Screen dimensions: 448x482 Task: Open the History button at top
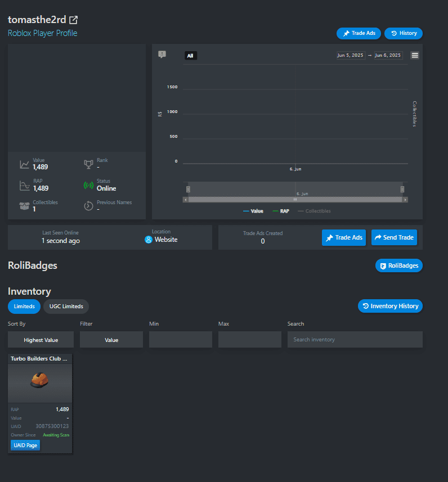[404, 33]
